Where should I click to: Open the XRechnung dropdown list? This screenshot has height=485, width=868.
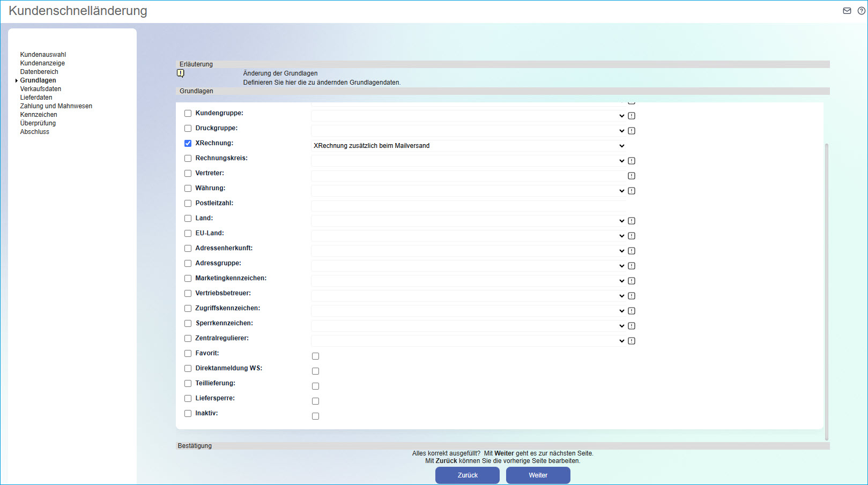[468, 146]
